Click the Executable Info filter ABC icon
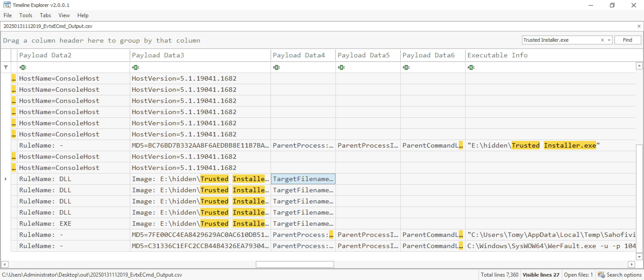Image resolution: width=644 pixels, height=280 pixels. point(471,67)
